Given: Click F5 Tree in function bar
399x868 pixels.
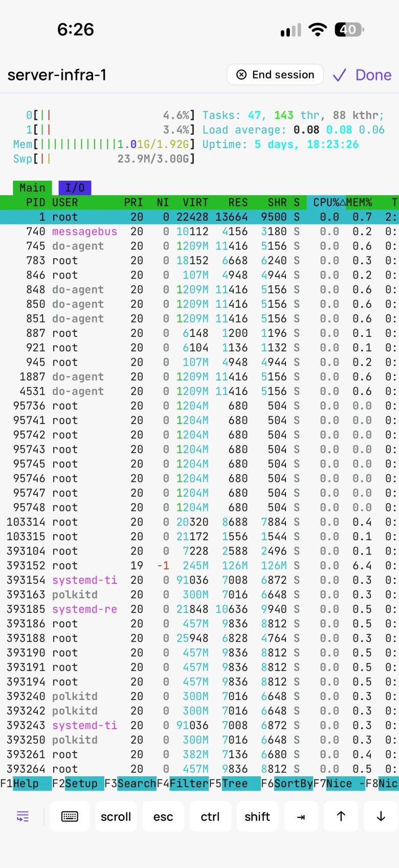Looking at the screenshot, I should 235,784.
